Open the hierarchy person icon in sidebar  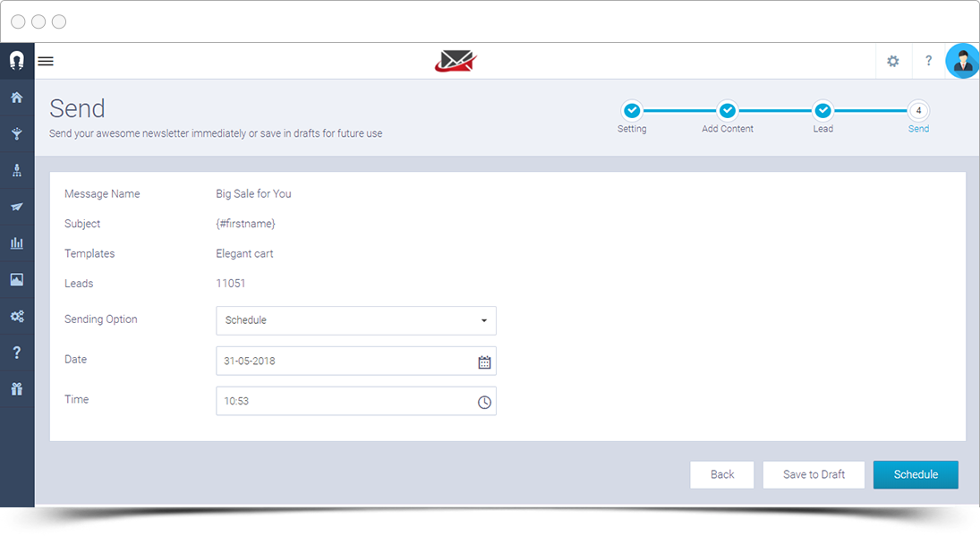17,170
